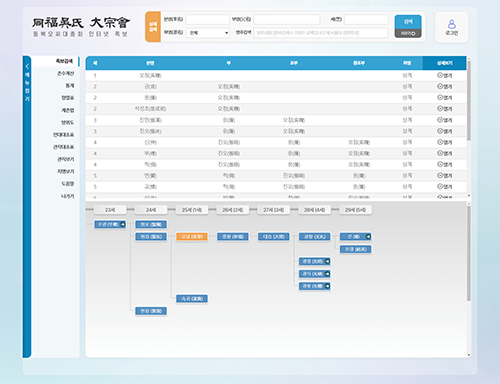Screen dimensions: 500x384
Task: Focus the 부명 father name input field
Action: (287, 19)
